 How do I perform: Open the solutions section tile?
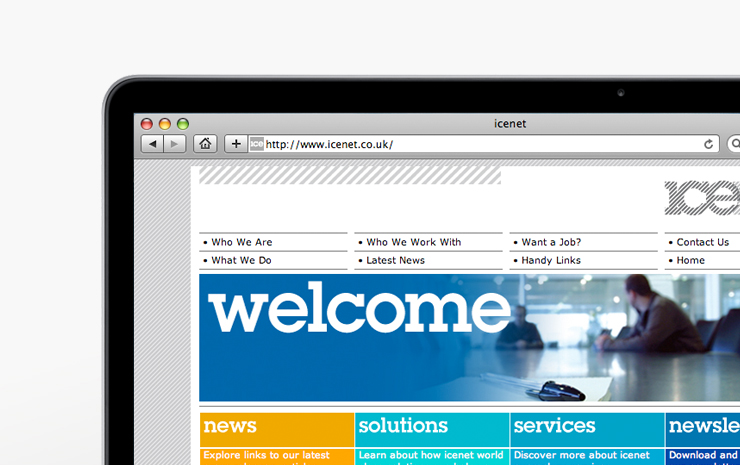pyautogui.click(x=432, y=430)
